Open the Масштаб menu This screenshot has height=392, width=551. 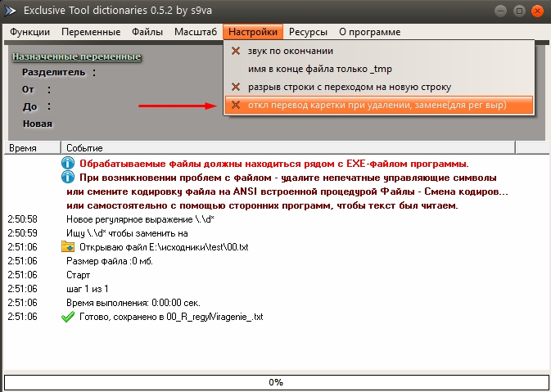click(x=196, y=32)
